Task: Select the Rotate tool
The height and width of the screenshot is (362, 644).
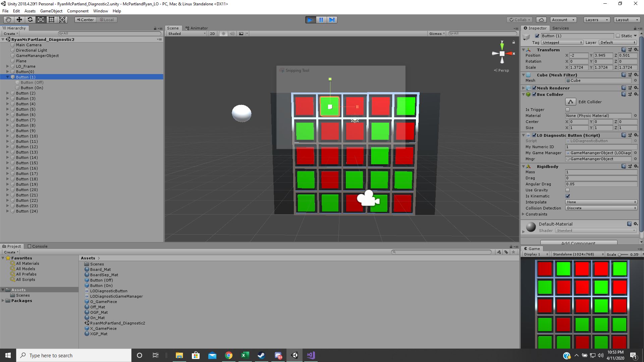Action: click(x=30, y=20)
